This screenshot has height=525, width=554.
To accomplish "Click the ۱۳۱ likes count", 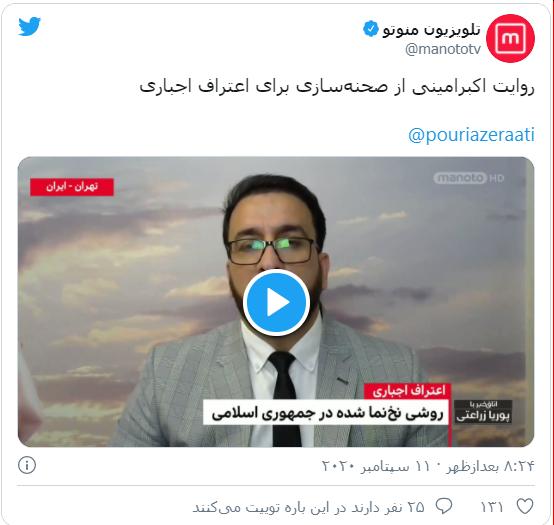I will (x=491, y=507).
